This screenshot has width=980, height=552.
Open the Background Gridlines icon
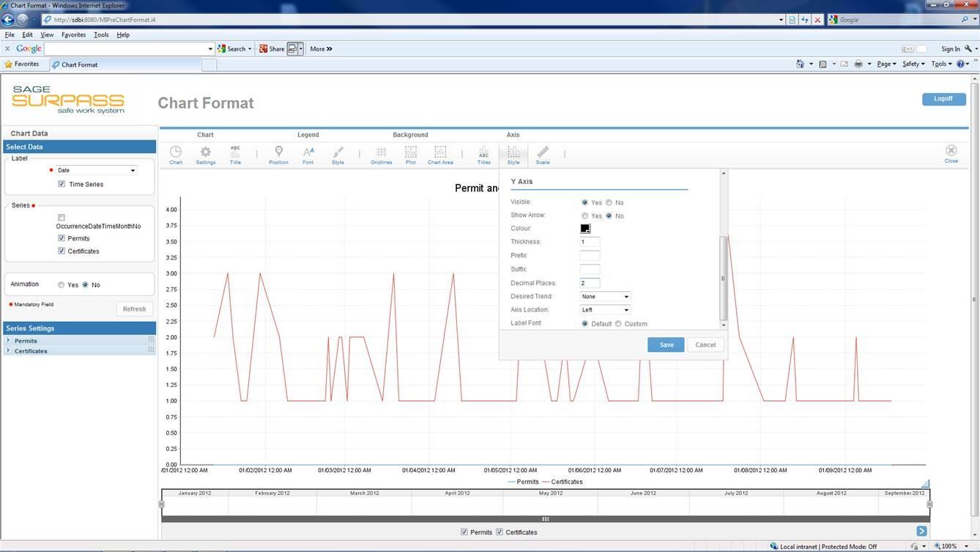(381, 154)
